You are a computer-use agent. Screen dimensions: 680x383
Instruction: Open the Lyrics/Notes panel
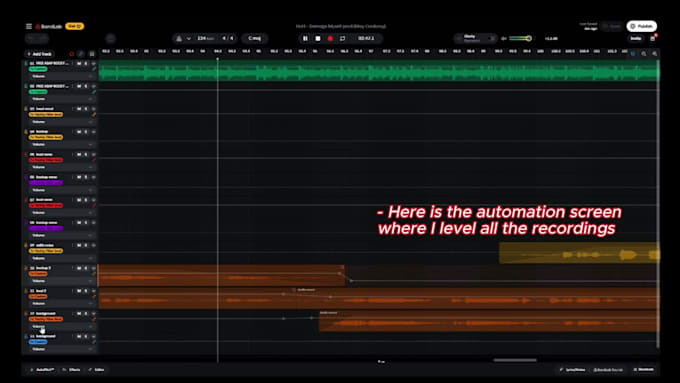[572, 370]
